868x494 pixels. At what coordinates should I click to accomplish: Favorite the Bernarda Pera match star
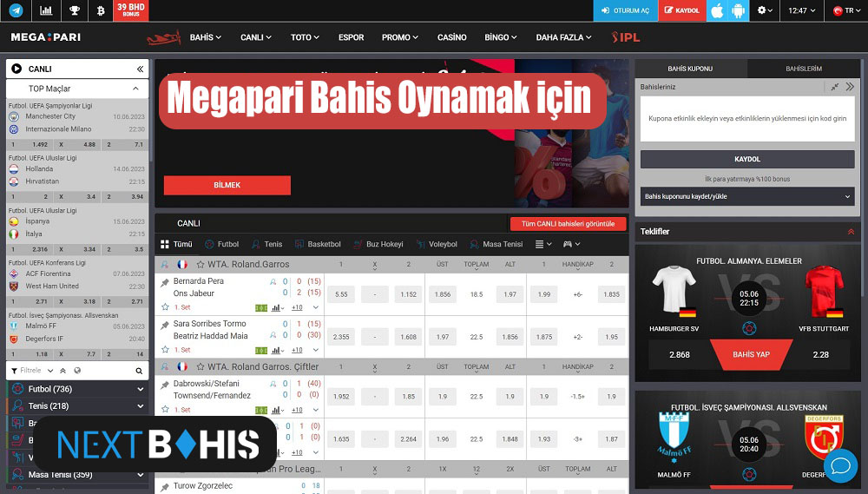pos(165,306)
